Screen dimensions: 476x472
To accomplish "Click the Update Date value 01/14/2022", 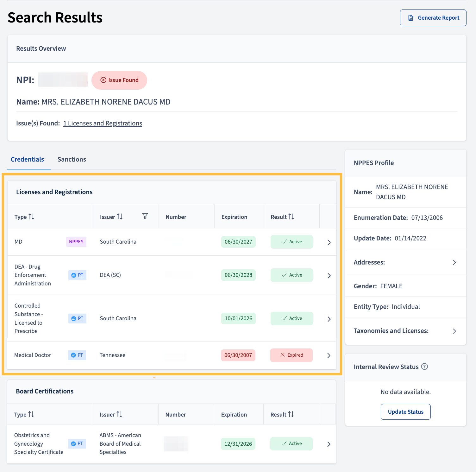I will [x=410, y=238].
